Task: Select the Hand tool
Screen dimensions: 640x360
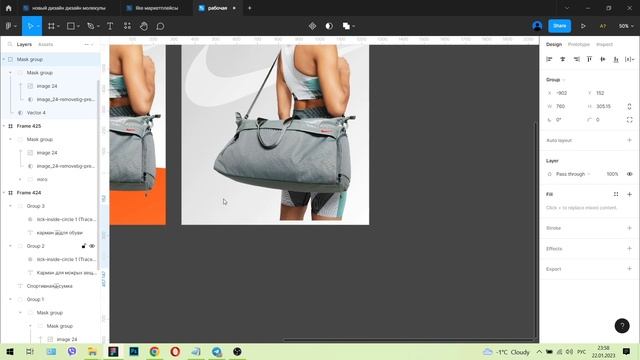Action: pyautogui.click(x=144, y=26)
